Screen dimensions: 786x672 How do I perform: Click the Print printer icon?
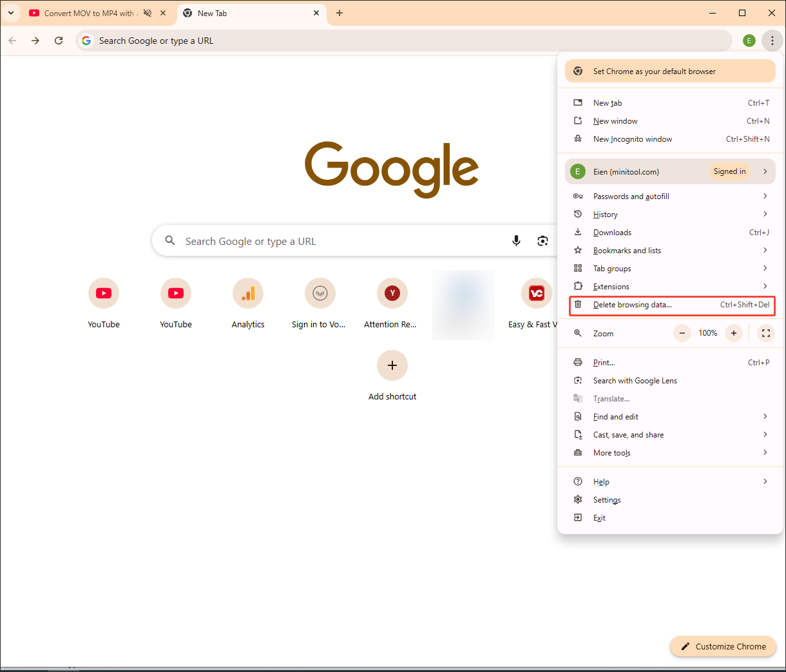pos(578,362)
